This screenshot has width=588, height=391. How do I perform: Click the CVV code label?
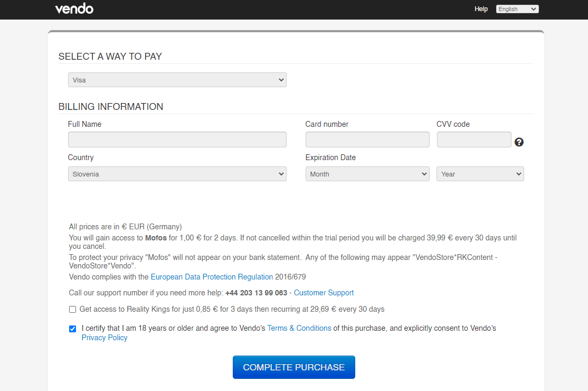(453, 124)
